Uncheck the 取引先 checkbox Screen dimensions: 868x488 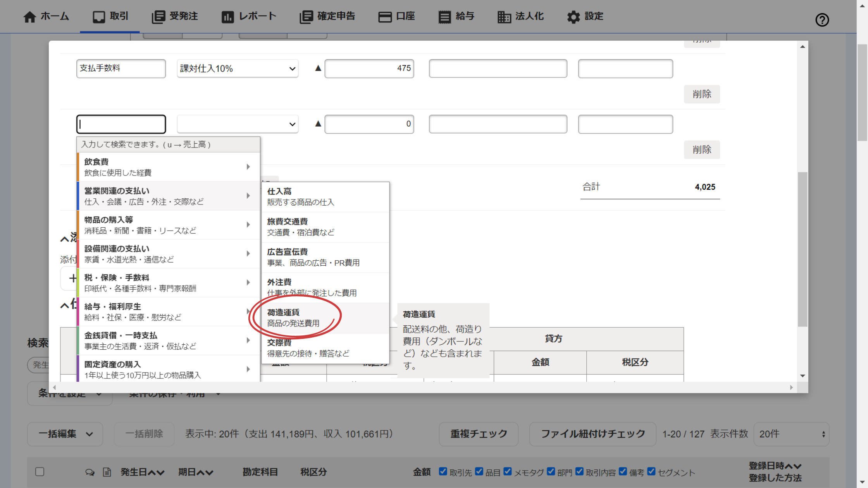tap(443, 471)
